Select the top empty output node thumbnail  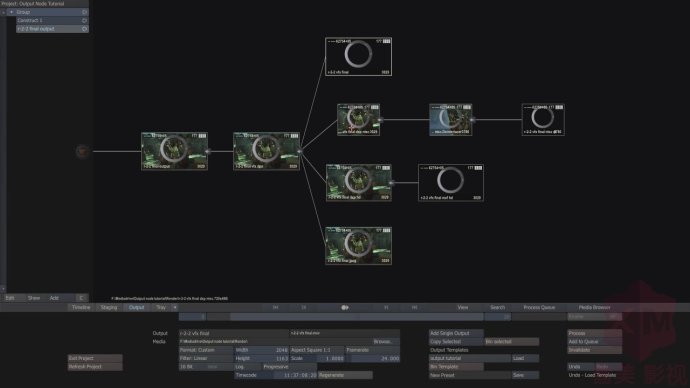point(358,57)
